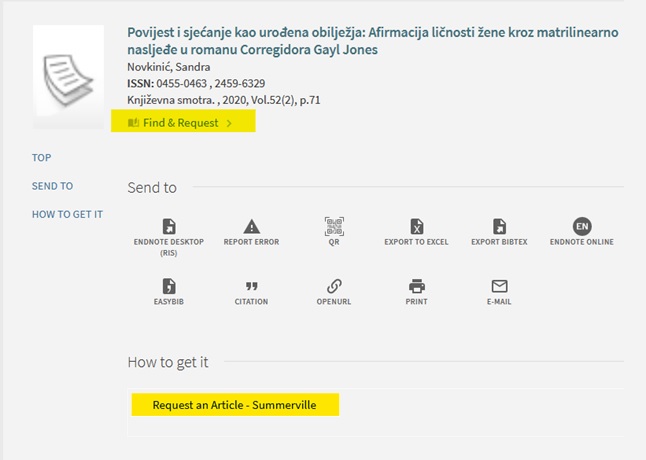Navigate to HOW TO GET IT section

tap(67, 214)
